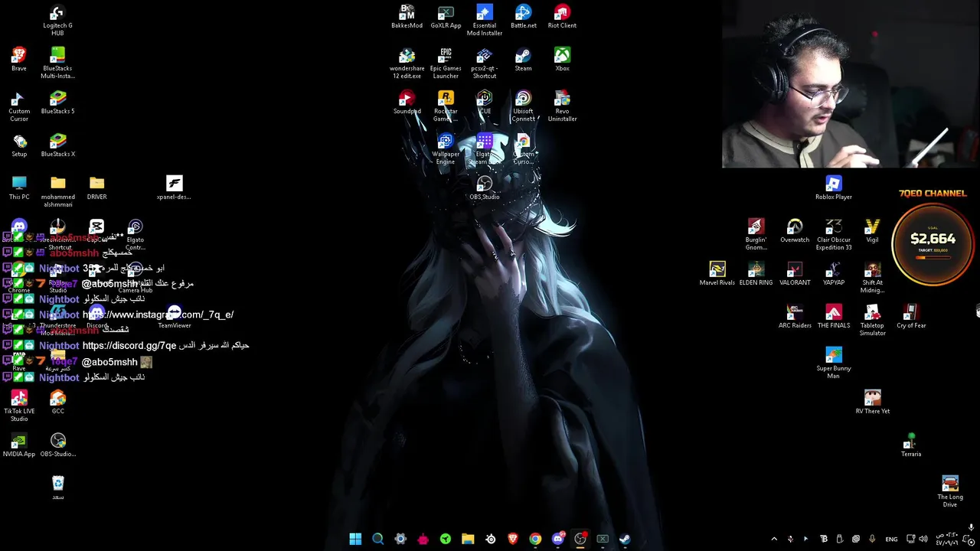Screen dimensions: 980x551
Task: Open Clair Obscur Expedition 33 shortcut
Action: [834, 235]
